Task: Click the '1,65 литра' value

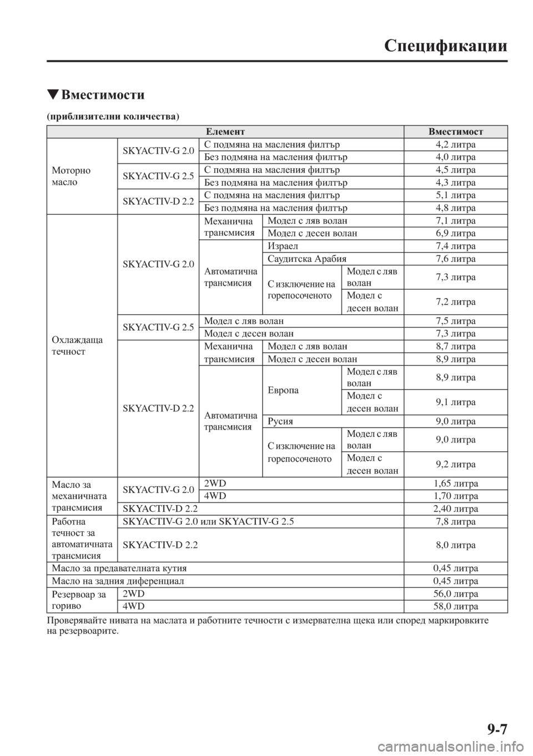Action: (455, 483)
